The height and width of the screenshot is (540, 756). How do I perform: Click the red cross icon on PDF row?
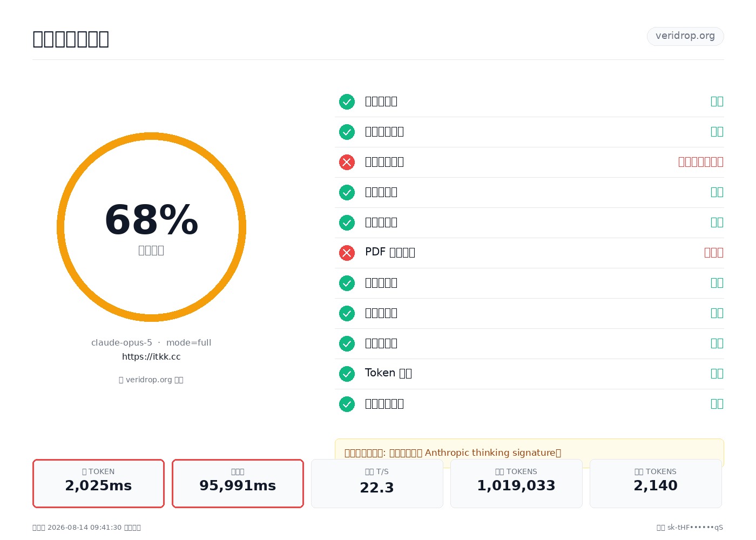[x=347, y=253]
